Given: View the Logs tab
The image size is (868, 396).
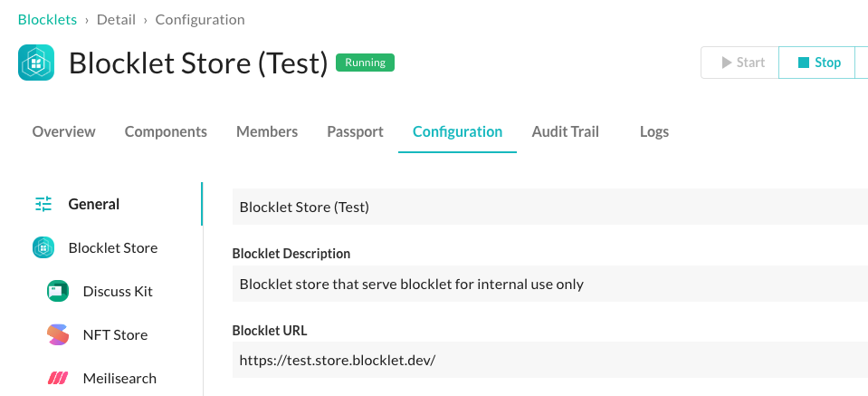Looking at the screenshot, I should pyautogui.click(x=653, y=131).
